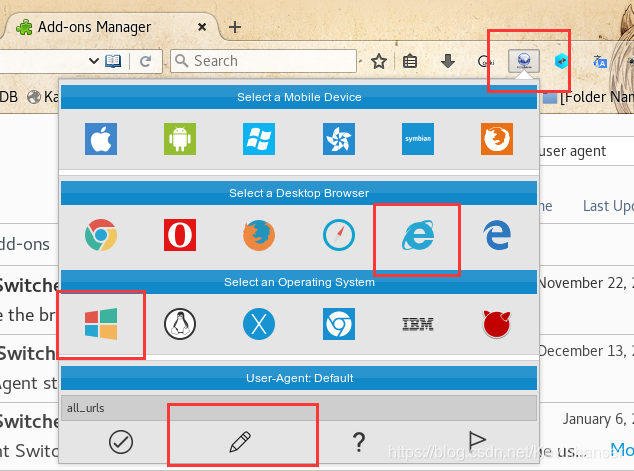Pick the IBM operating system
This screenshot has width=634, height=471.
pos(418,324)
